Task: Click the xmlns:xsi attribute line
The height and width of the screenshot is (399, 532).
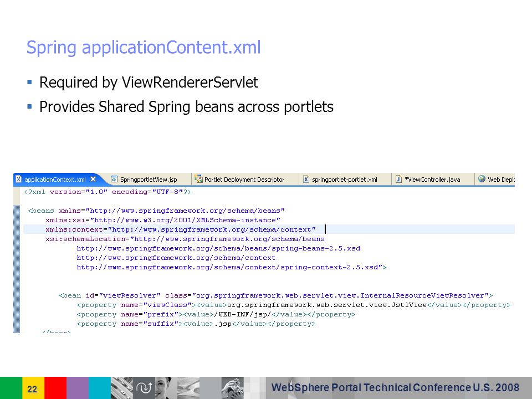Action: tap(163, 220)
